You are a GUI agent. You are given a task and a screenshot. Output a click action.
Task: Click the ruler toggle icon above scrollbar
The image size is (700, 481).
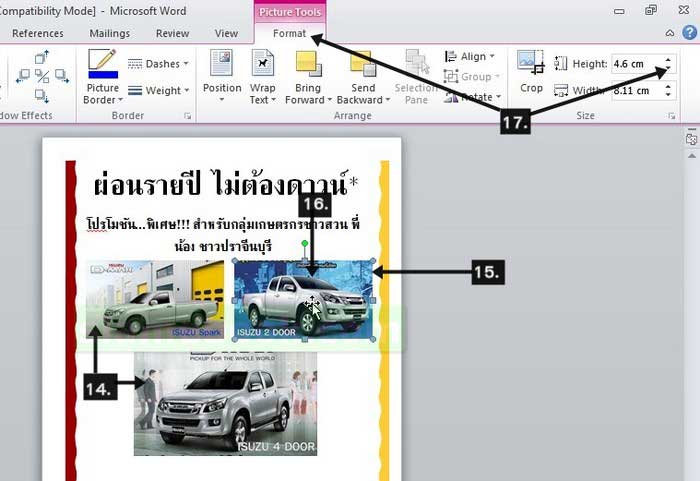click(x=692, y=139)
